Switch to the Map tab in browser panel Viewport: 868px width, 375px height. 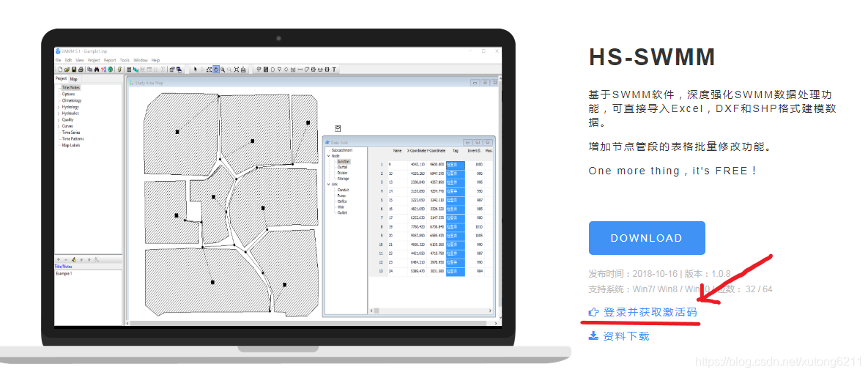(74, 79)
